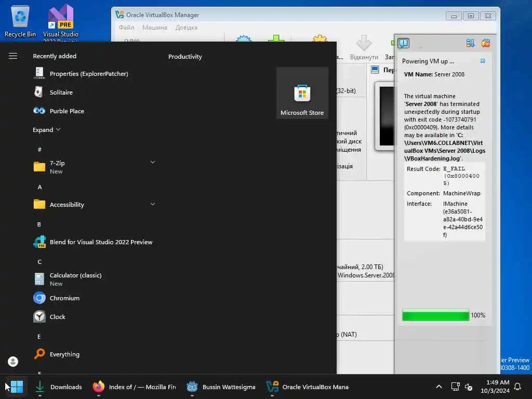The image size is (532, 399).
Task: Click the notification ordering icon in VirtualBox
Action: (x=470, y=43)
